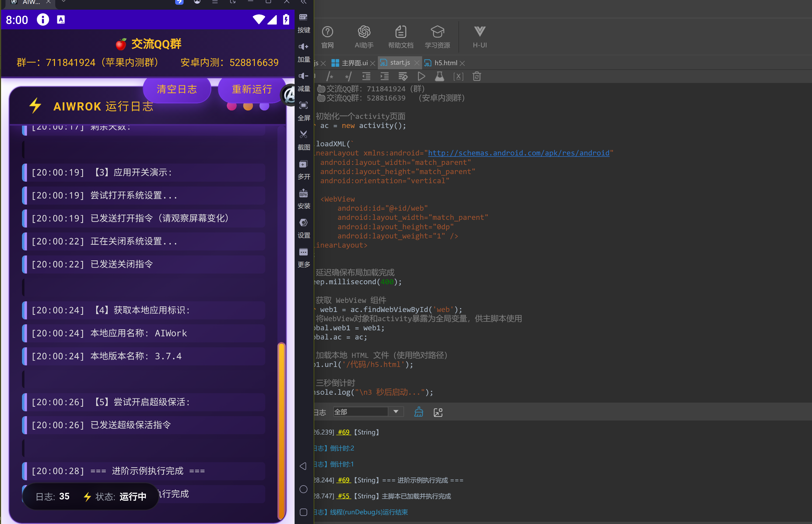Image resolution: width=812 pixels, height=524 pixels.
Task: Decrease volume with the 减量 button
Action: [303, 82]
